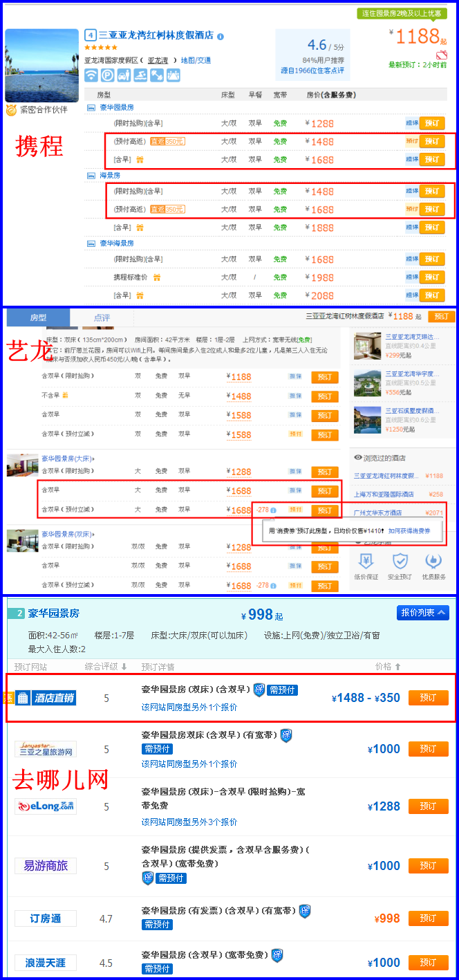Sort by 价格 column
The height and width of the screenshot is (980, 459).
388,667
